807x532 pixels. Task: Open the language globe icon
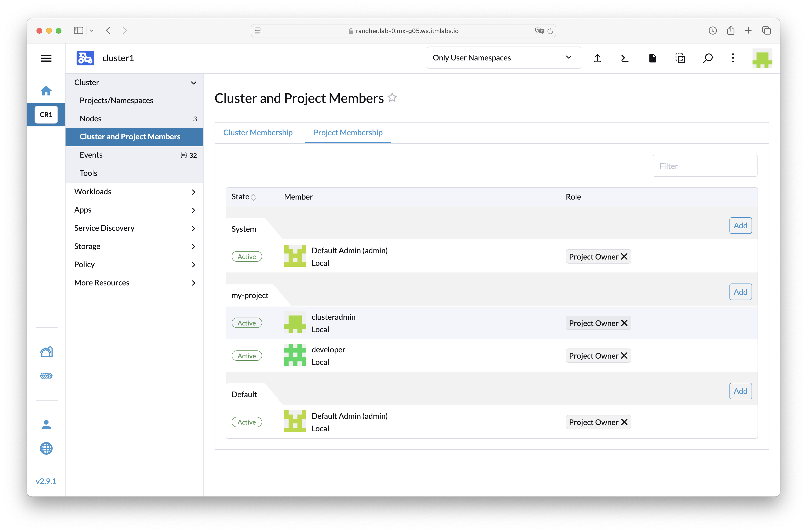(46, 449)
